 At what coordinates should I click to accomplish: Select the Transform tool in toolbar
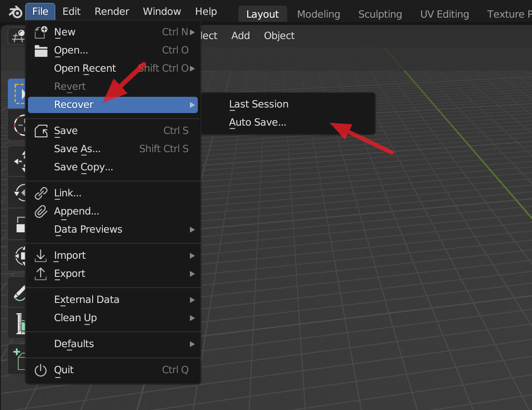17,255
